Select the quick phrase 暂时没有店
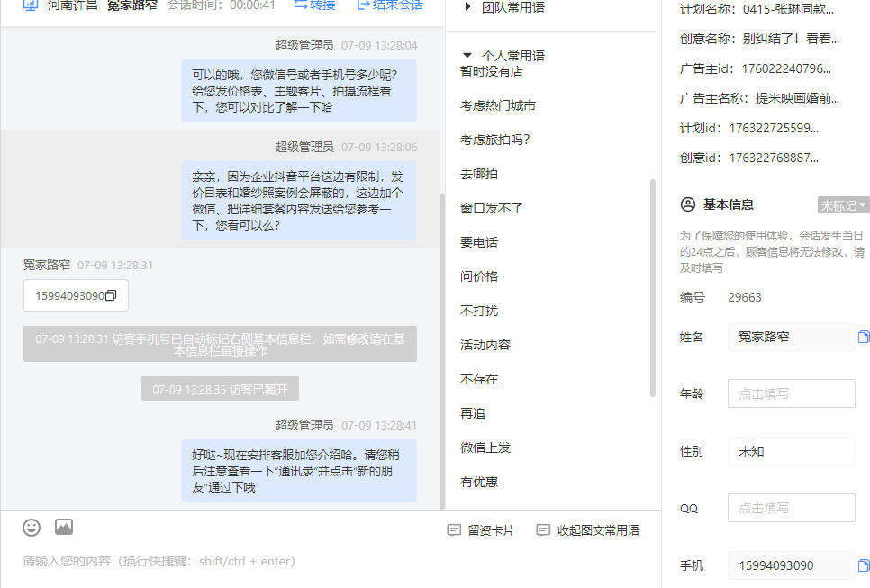Screen dimensions: 870x588 point(492,71)
